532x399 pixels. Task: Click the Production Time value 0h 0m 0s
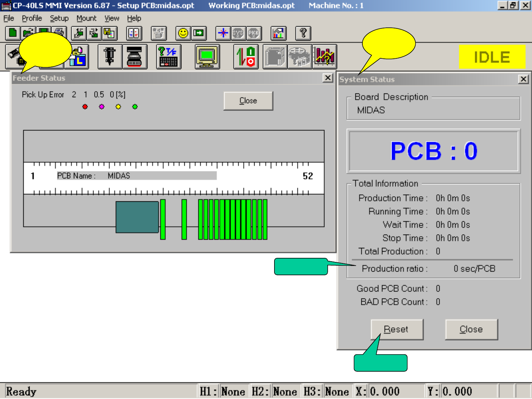(453, 198)
